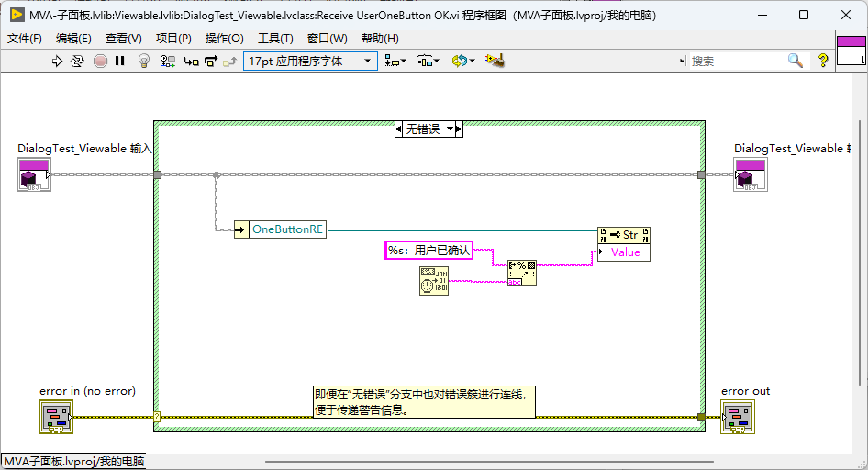868x470 pixels.
Task: Open the 操作(O) menu
Action: click(x=224, y=39)
